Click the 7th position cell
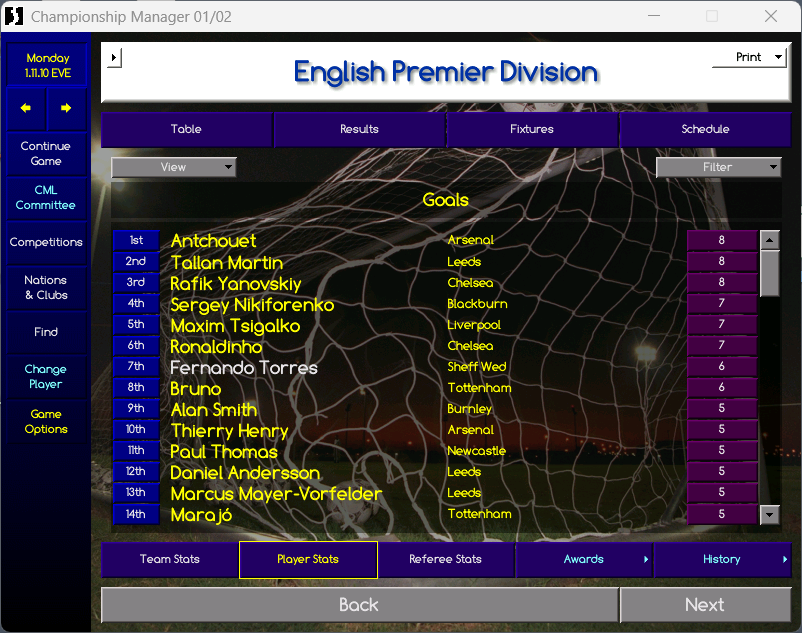The width and height of the screenshot is (802, 633). point(136,366)
